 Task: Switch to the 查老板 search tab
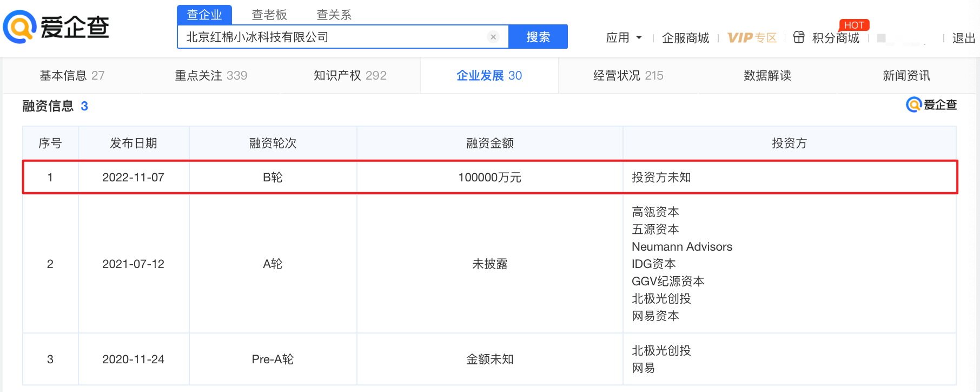[x=269, y=15]
